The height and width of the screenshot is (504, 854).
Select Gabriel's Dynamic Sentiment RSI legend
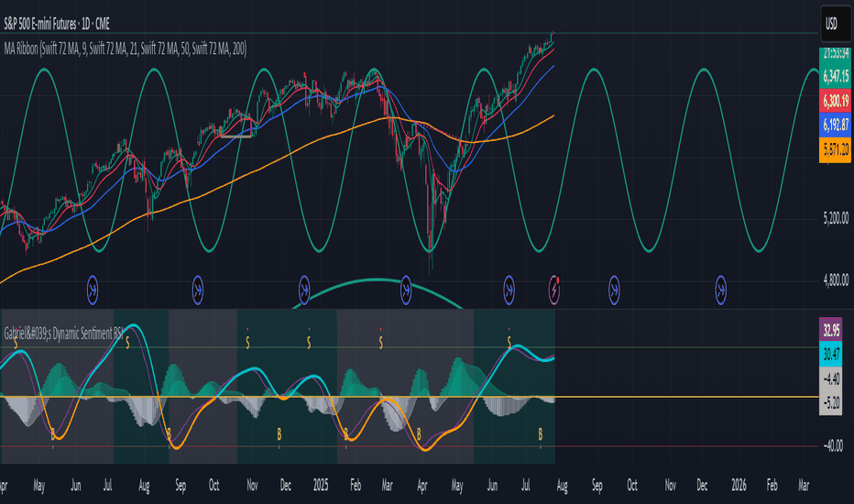64,334
